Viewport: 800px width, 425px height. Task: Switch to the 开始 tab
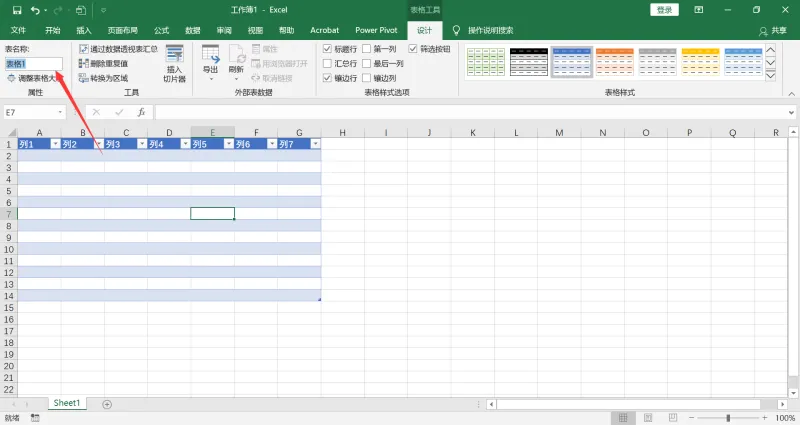coord(52,30)
